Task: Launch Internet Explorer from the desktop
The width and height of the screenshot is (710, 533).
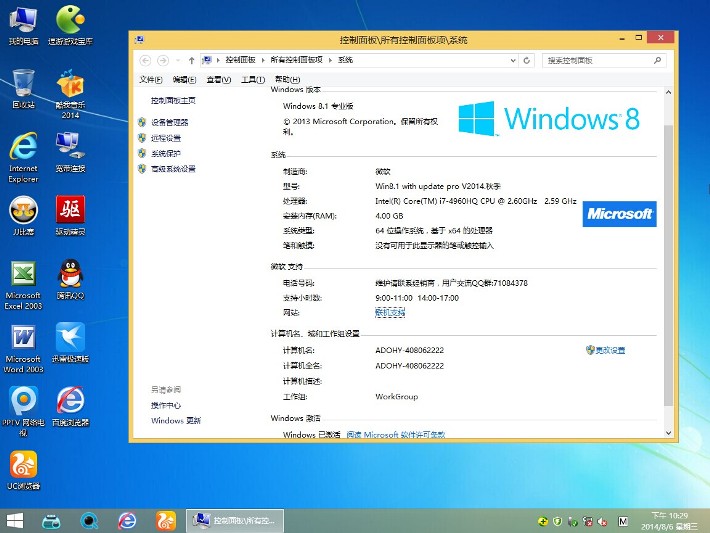Action: [x=24, y=158]
